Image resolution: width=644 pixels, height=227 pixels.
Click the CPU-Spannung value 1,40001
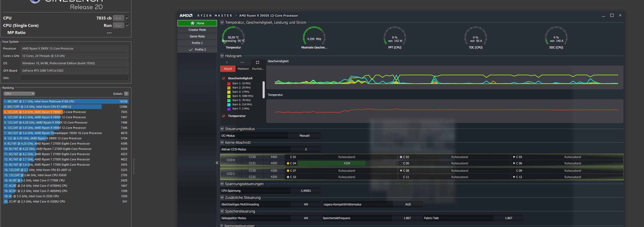[x=306, y=191]
